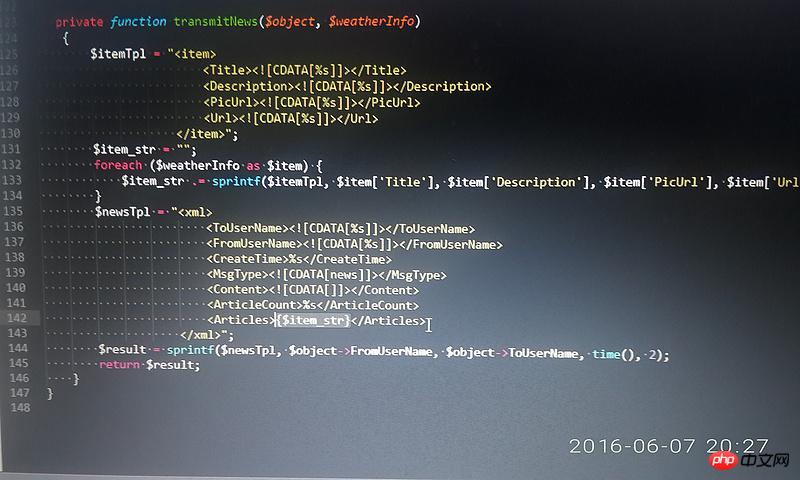This screenshot has height=480, width=800.
Task: Click the <Url> CDATA template line
Action: click(x=290, y=119)
